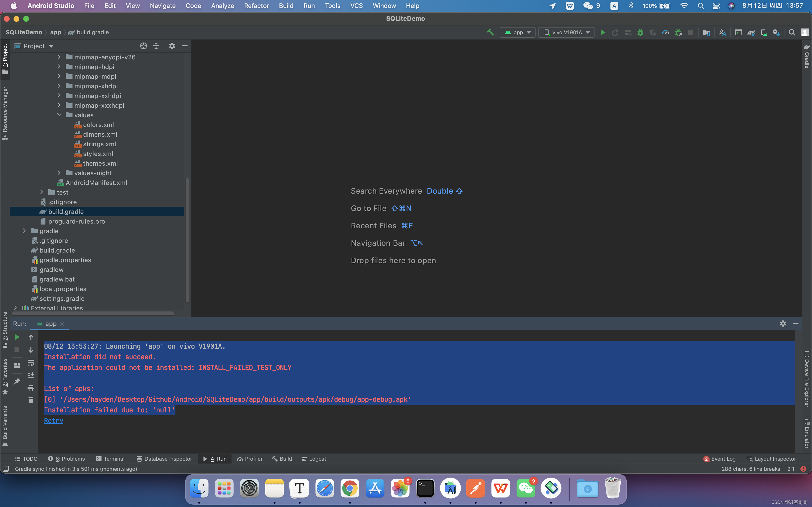
Task: Open the Event Log button
Action: click(719, 459)
